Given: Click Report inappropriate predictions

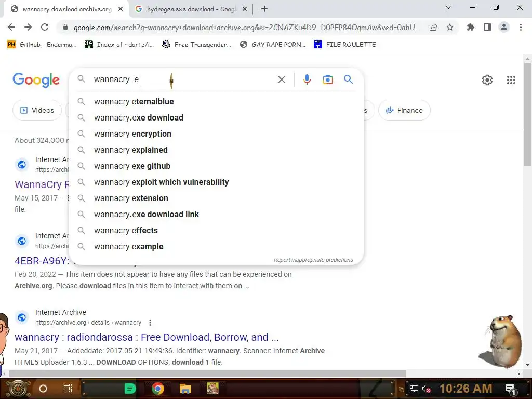Looking at the screenshot, I should [x=313, y=260].
